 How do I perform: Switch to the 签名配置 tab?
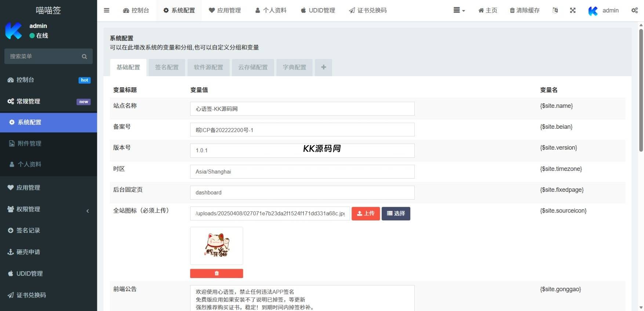click(x=167, y=67)
